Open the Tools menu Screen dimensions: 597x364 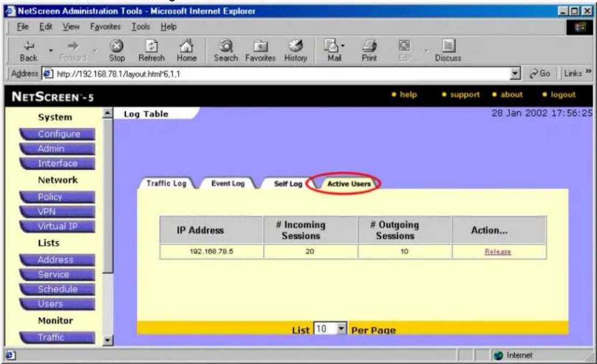141,27
